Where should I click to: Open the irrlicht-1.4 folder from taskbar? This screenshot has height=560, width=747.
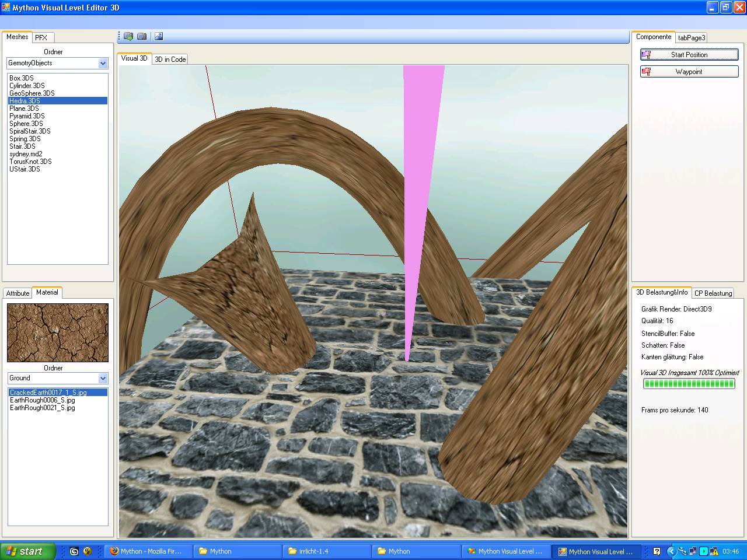(x=327, y=551)
